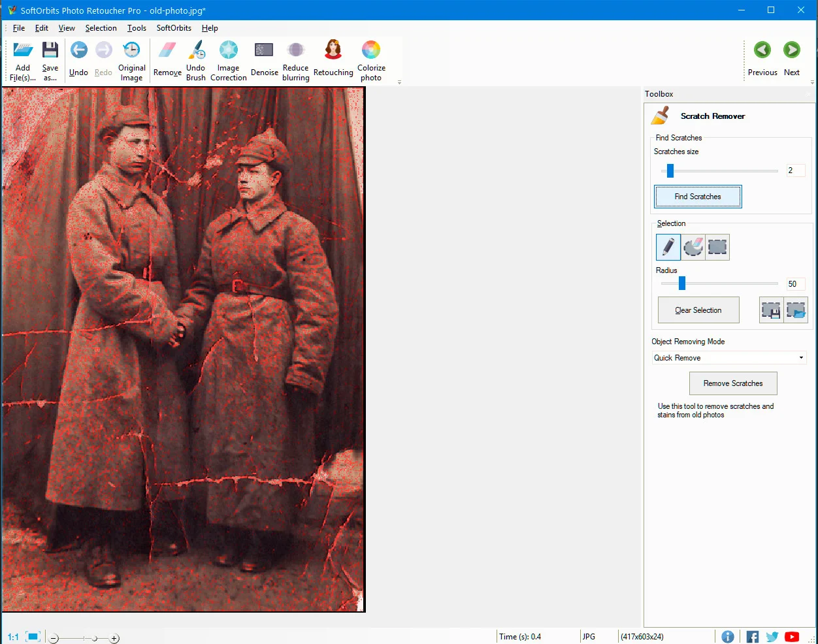Enable the rectangular selection mode

point(717,247)
